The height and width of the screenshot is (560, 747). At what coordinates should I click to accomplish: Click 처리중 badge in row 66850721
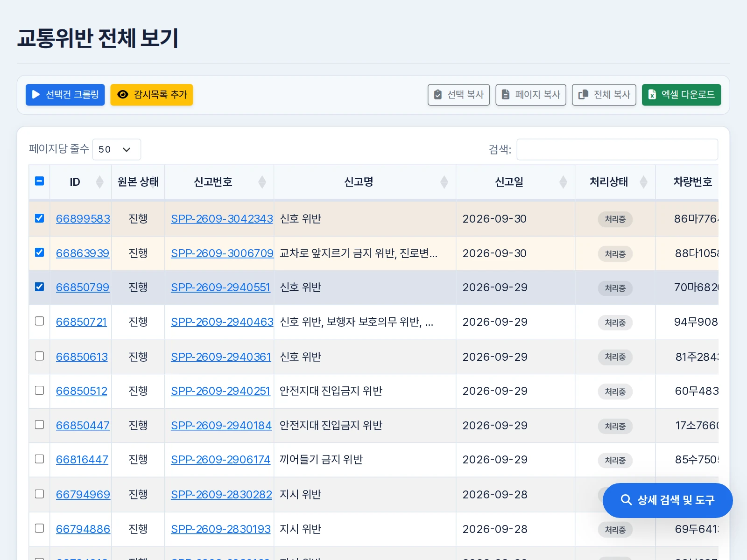pyautogui.click(x=615, y=323)
